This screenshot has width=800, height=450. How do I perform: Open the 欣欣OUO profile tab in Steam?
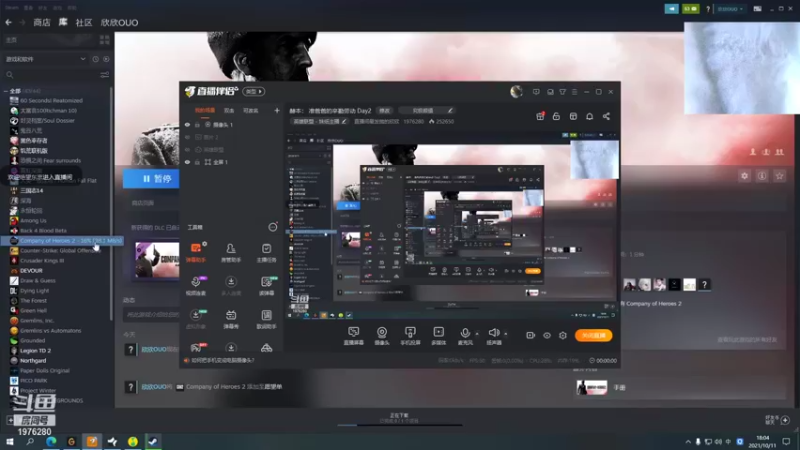click(119, 22)
